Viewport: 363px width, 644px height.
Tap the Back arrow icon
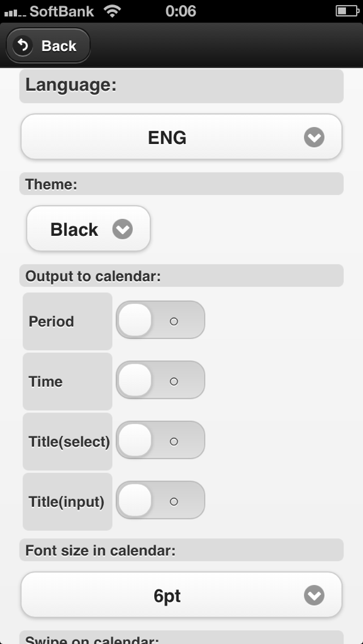click(23, 45)
